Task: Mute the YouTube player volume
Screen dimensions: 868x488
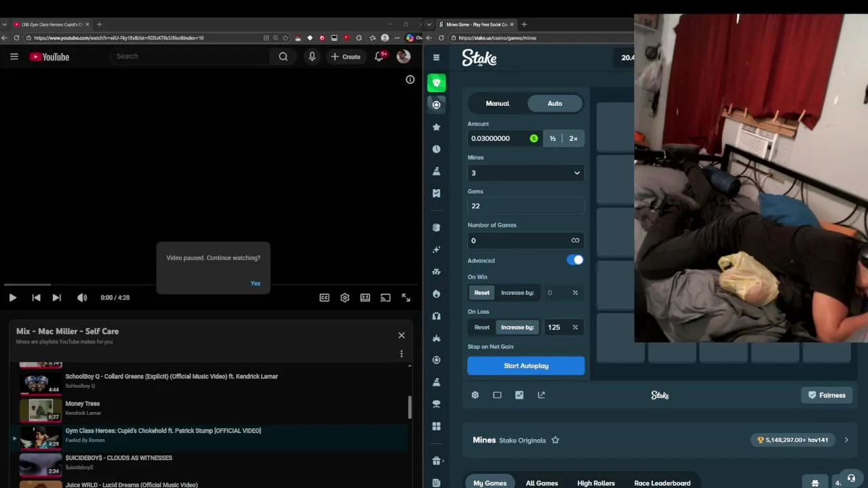Action: [x=82, y=298]
